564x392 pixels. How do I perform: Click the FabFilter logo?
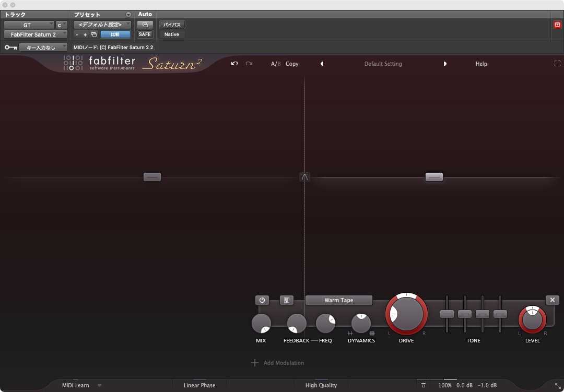(x=99, y=63)
